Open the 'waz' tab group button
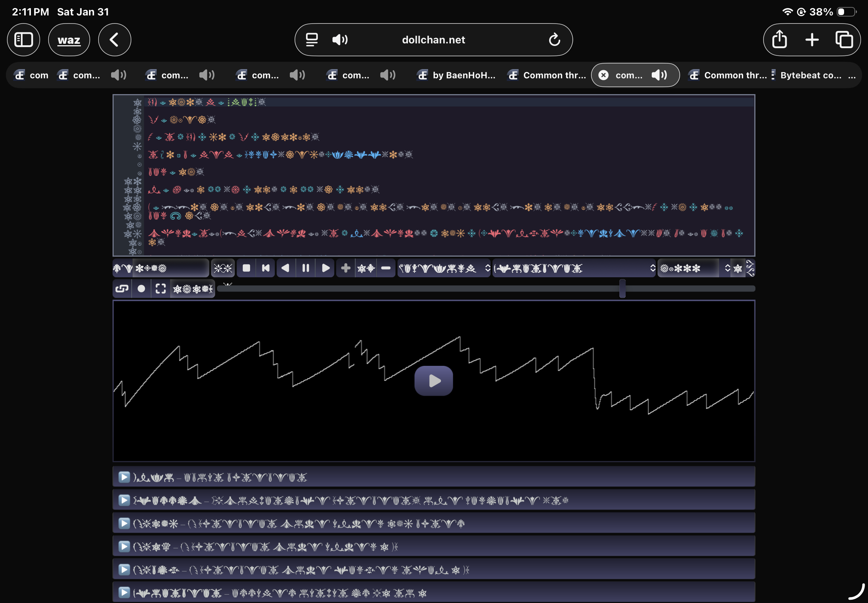This screenshot has width=868, height=603. (69, 40)
